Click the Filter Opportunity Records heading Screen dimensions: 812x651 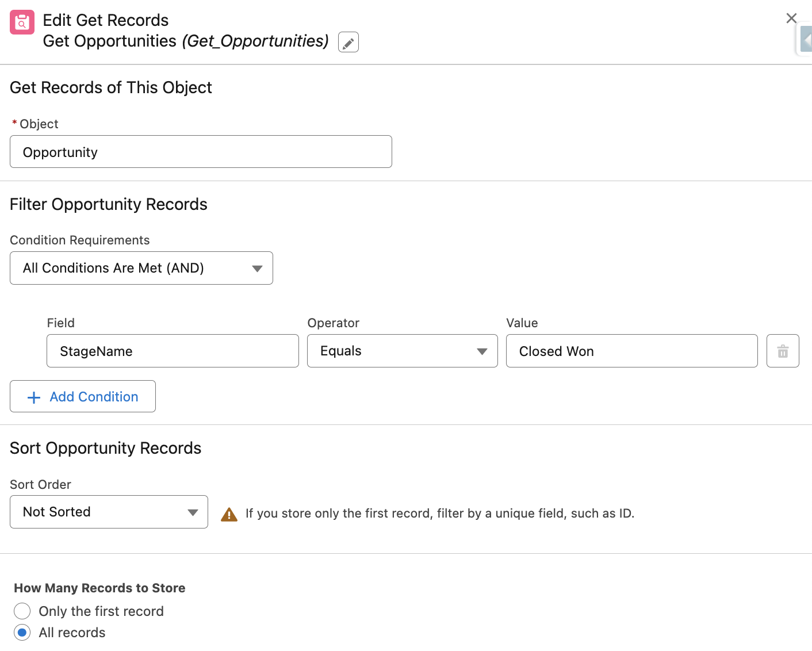pyautogui.click(x=109, y=204)
